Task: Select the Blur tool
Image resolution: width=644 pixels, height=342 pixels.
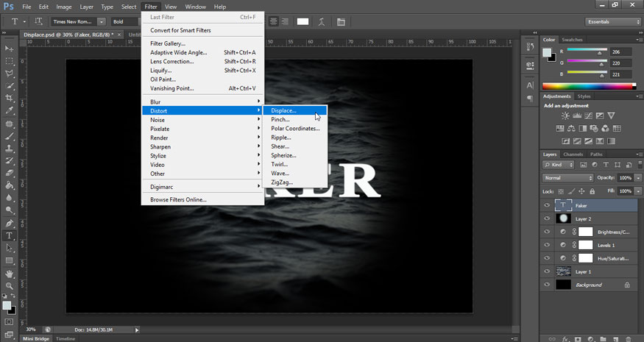Action: point(9,198)
